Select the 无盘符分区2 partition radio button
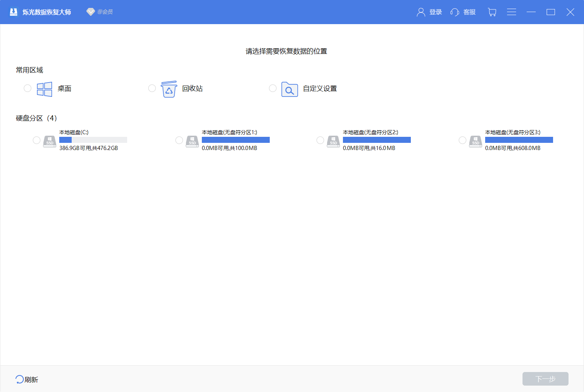The image size is (584, 392). click(320, 140)
